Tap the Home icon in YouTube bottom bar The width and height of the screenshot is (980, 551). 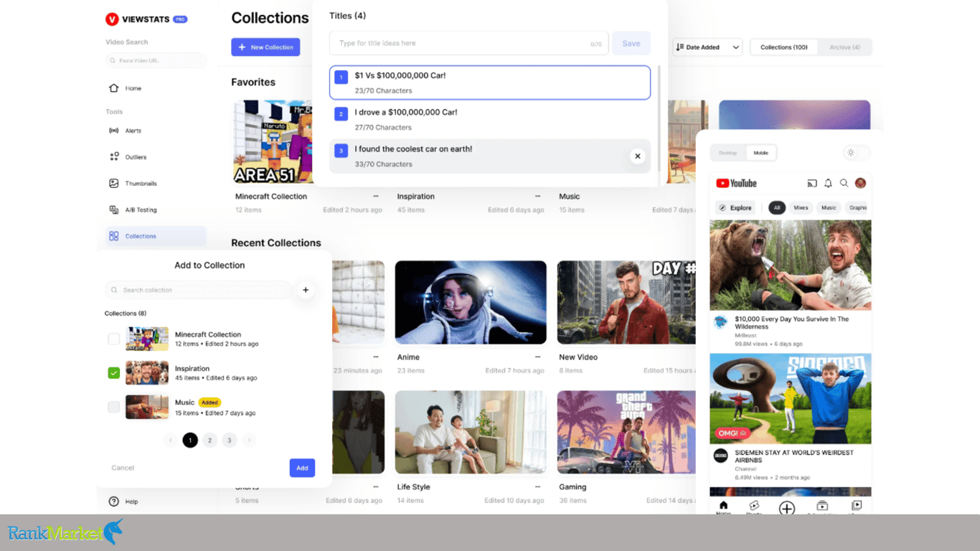tap(723, 507)
